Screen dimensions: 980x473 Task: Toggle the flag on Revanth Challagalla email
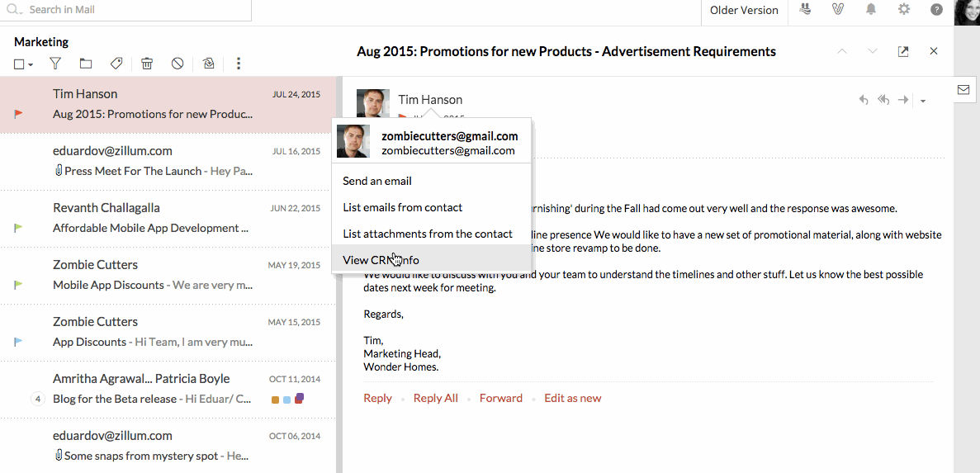click(19, 228)
